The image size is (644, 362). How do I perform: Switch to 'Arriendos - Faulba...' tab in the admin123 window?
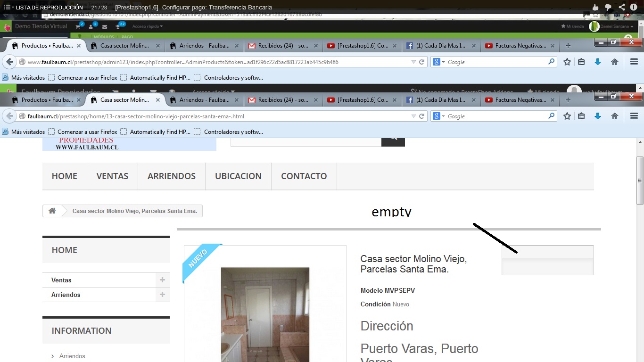point(205,46)
